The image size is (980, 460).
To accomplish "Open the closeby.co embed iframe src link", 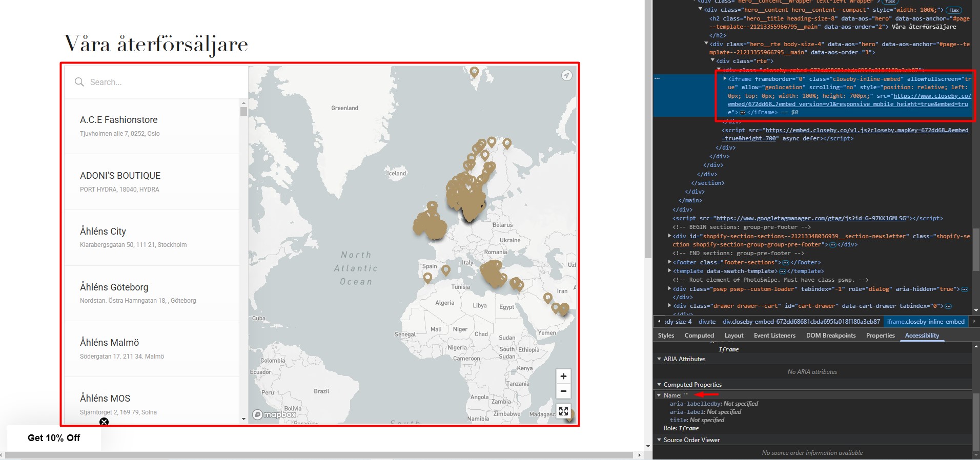I will coord(848,104).
